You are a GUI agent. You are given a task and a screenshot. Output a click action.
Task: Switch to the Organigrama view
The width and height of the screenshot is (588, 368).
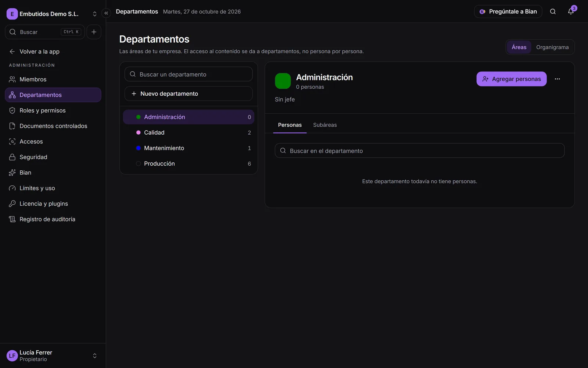(552, 47)
